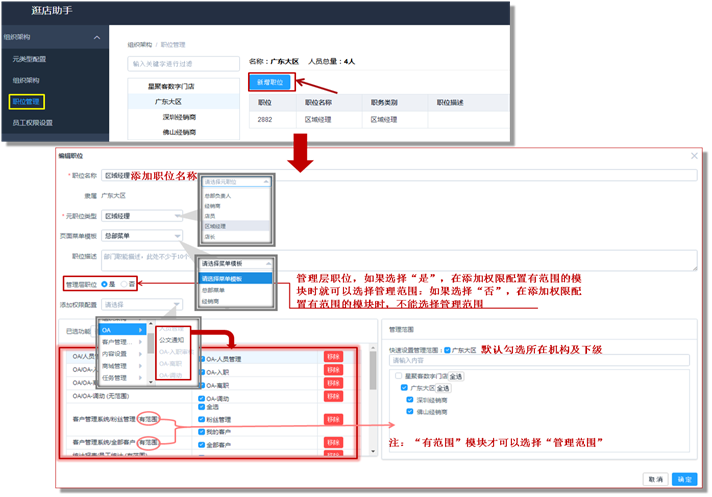Open 职位管理 in the sidebar

26,101
